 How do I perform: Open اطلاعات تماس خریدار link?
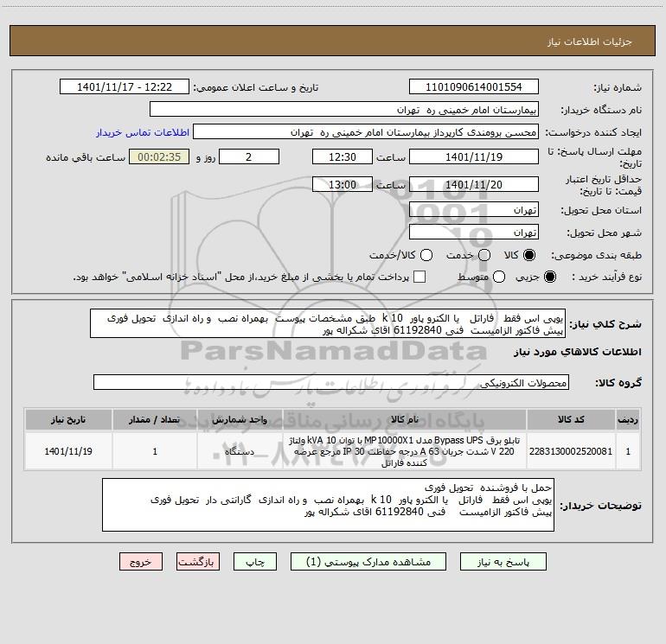(x=143, y=132)
